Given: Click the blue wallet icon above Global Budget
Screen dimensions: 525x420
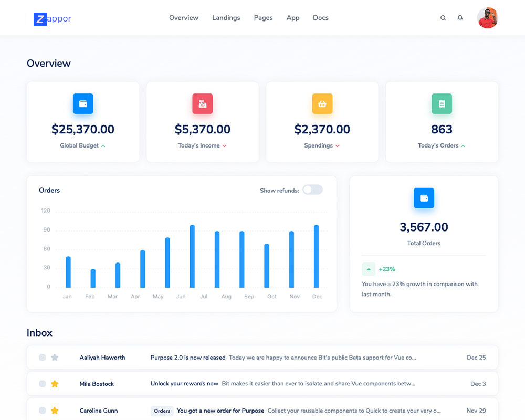Looking at the screenshot, I should pos(83,104).
